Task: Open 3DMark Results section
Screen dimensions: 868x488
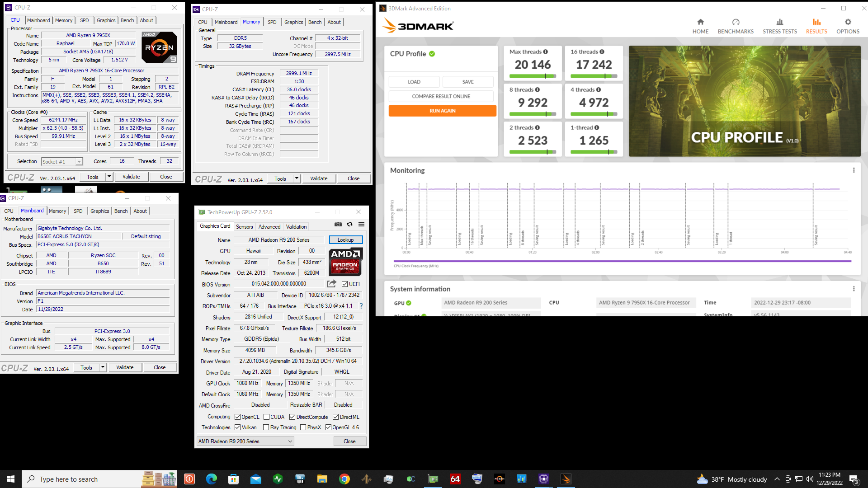Action: 816,26
